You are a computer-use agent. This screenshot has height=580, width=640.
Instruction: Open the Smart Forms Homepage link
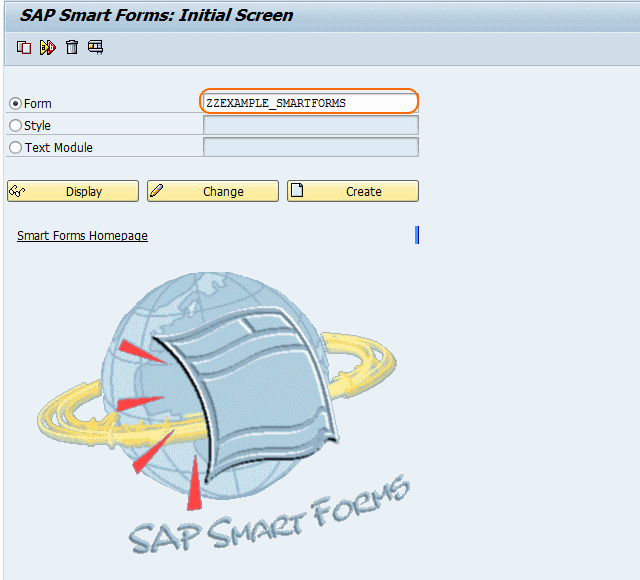[x=82, y=236]
